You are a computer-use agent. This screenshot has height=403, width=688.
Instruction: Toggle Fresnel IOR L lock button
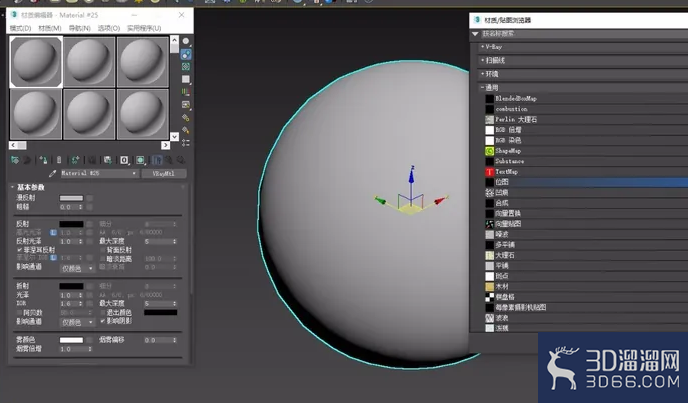(53, 258)
